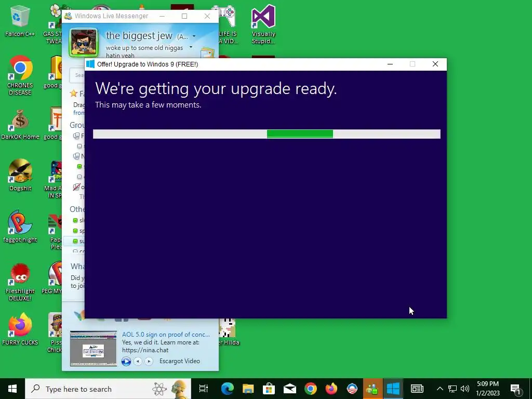Screen dimensions: 532x399
Task: Switch to Messenger via its taskbar button
Action: click(373, 389)
